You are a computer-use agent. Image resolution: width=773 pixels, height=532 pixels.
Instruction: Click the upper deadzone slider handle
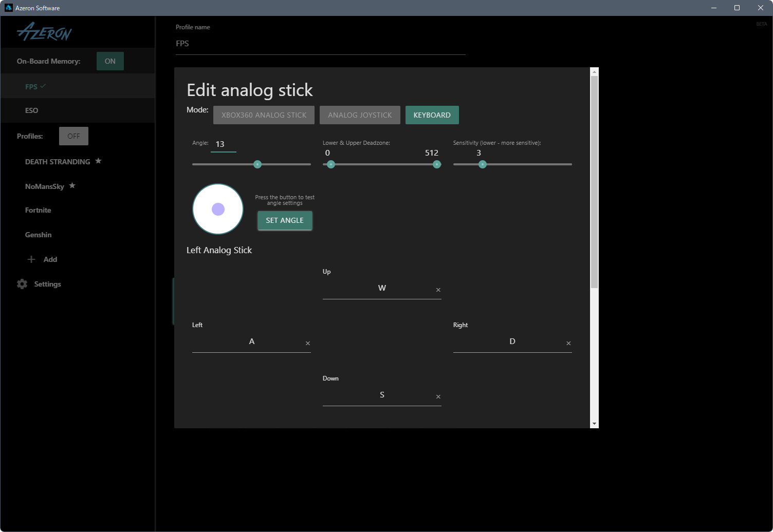tap(437, 164)
